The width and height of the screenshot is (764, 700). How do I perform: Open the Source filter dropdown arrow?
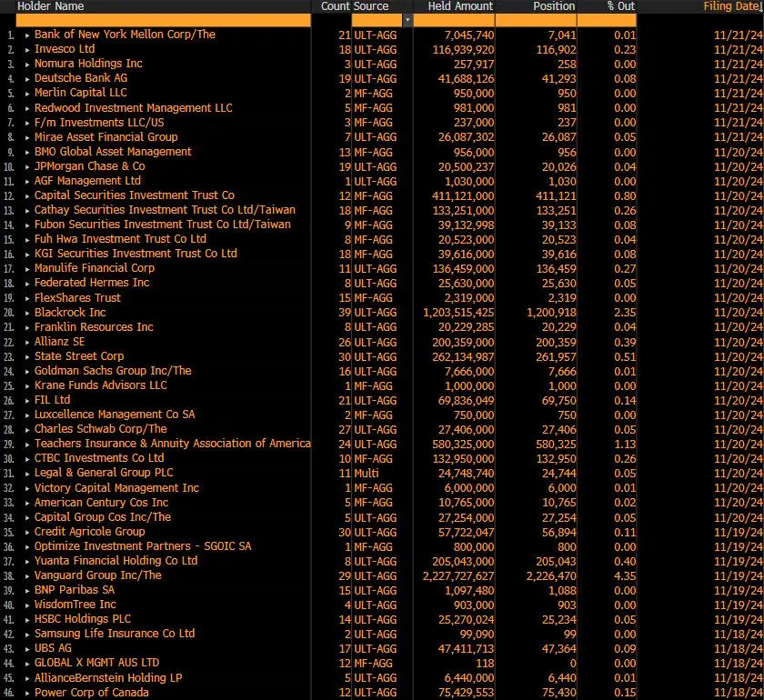[408, 20]
